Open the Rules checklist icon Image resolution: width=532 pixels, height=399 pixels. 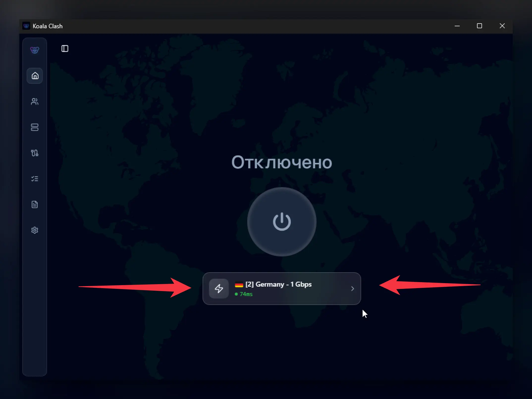click(35, 179)
